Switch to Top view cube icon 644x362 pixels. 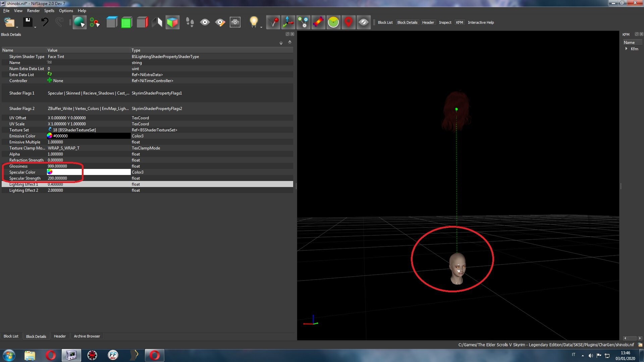112,22
